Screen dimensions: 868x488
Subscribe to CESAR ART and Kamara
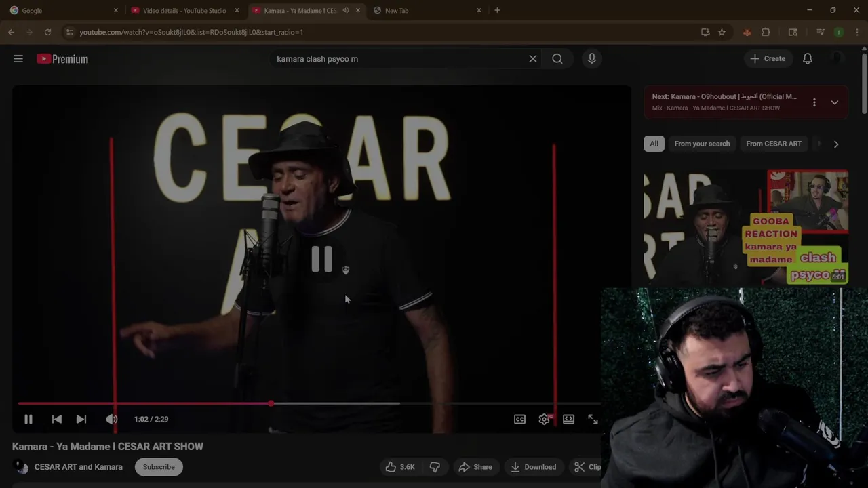click(x=159, y=467)
